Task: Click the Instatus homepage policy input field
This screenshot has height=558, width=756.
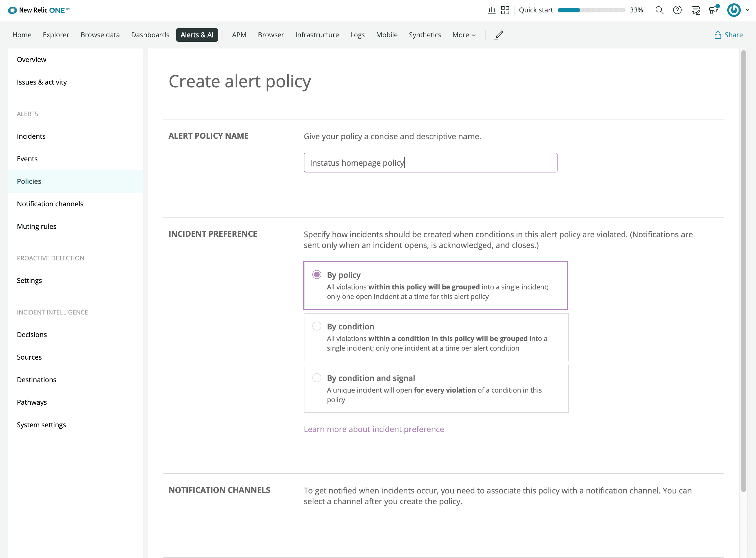Action: [x=430, y=163]
